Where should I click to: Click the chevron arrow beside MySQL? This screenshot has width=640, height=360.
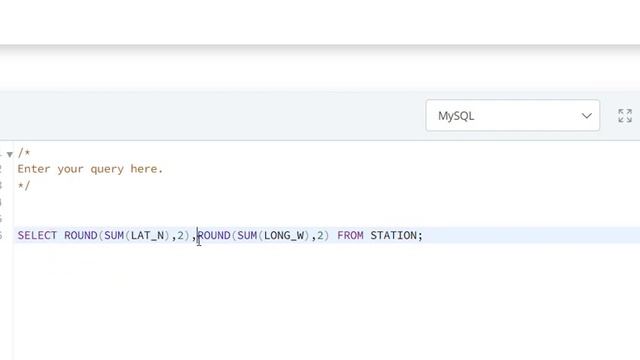[x=587, y=116]
